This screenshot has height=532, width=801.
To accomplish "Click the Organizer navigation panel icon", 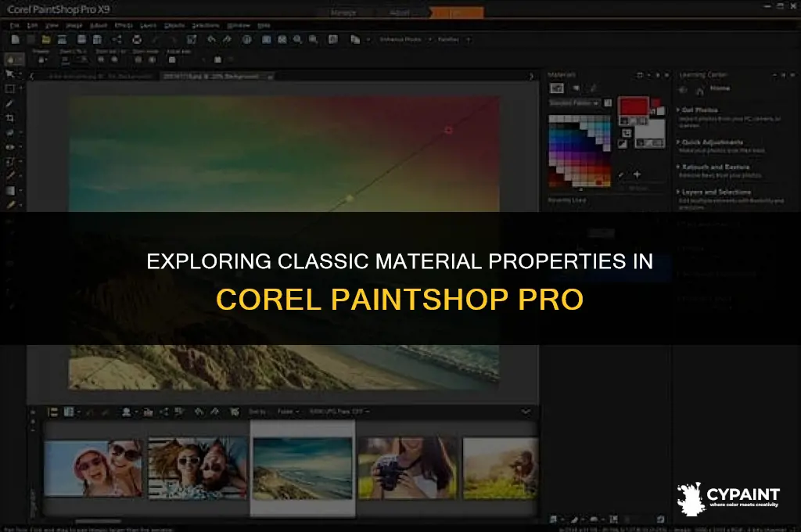I will pyautogui.click(x=52, y=412).
